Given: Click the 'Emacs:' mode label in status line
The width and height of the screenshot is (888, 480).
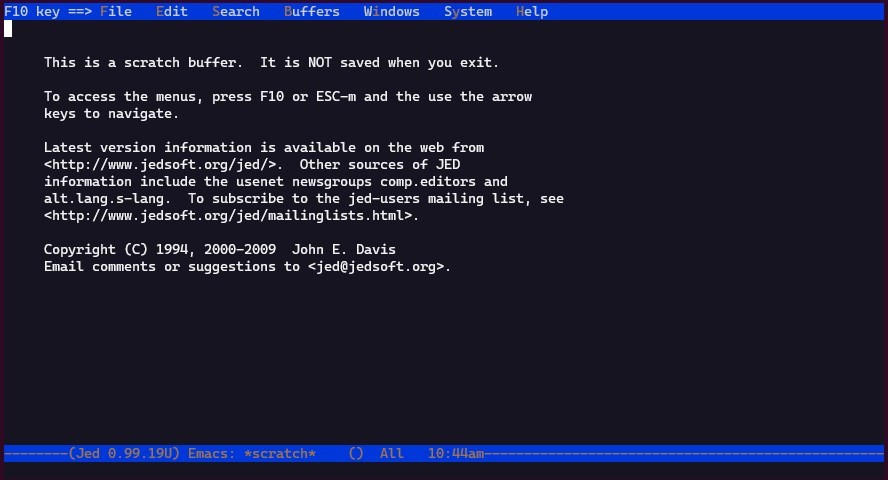Looking at the screenshot, I should 211,453.
